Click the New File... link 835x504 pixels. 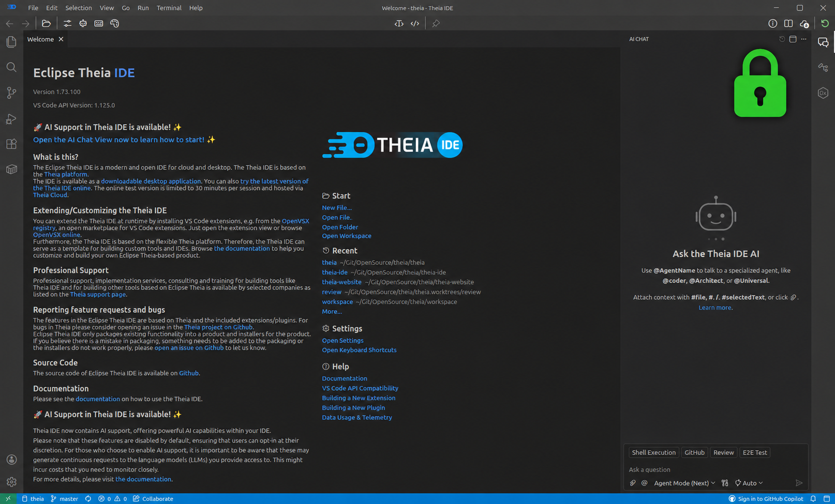tap(337, 208)
